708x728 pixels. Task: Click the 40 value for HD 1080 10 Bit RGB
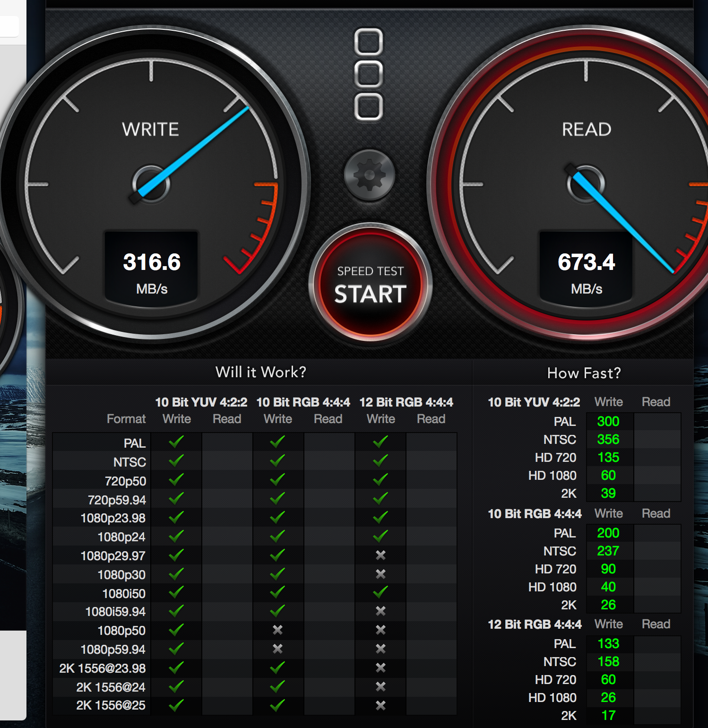click(x=608, y=587)
